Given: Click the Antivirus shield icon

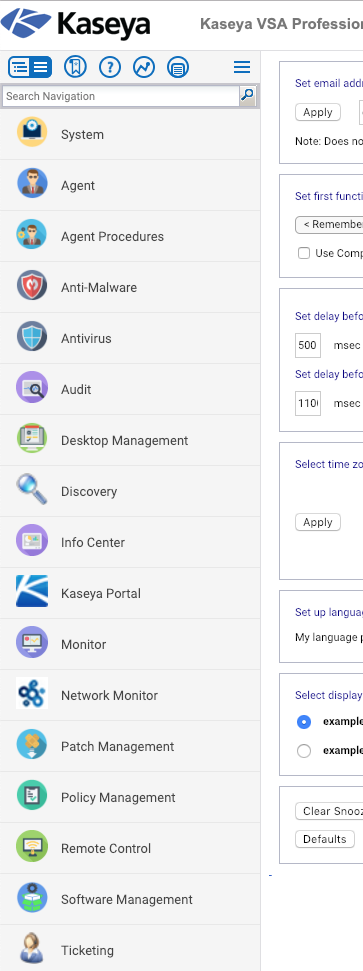Looking at the screenshot, I should coord(32,336).
